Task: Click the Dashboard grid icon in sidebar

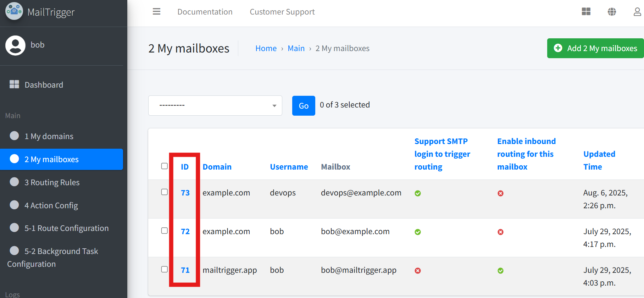Action: coord(14,84)
